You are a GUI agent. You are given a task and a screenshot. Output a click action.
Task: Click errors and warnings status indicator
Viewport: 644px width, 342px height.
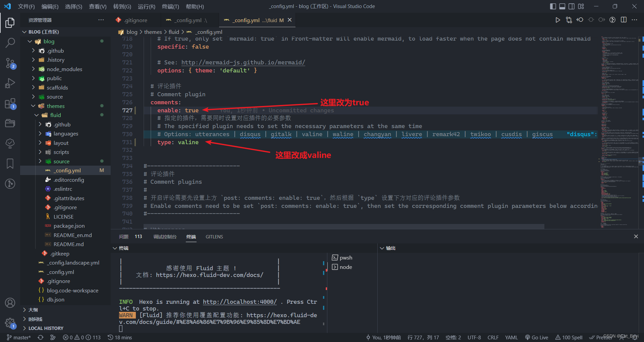[82, 337]
